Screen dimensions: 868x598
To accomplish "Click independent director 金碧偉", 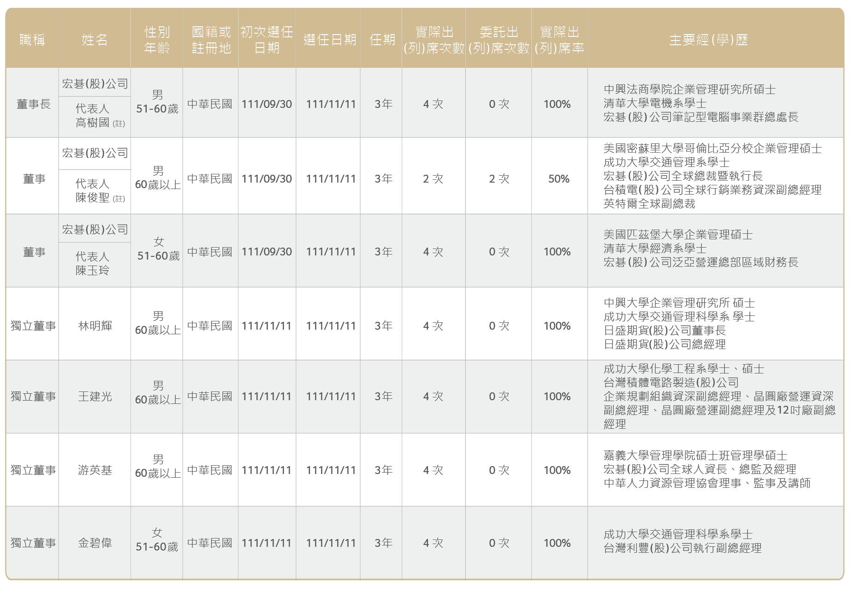I will click(x=95, y=543).
